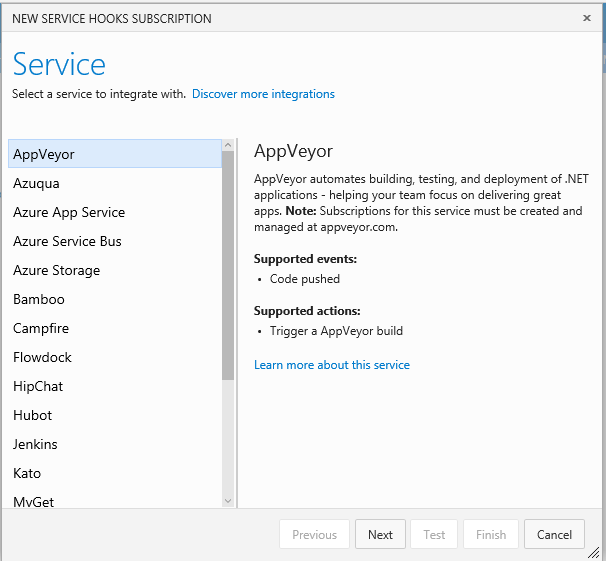Click the Finish button
Screen dimensions: 606x561
[x=491, y=534]
